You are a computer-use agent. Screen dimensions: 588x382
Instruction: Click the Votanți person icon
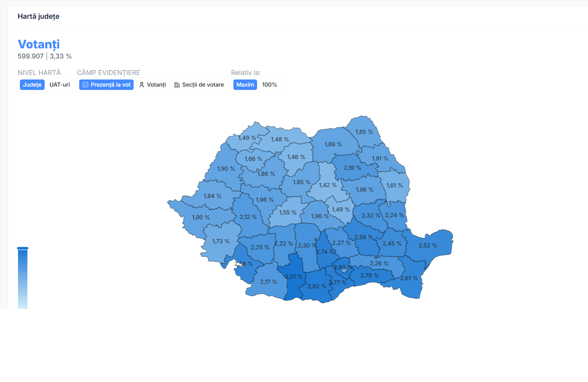(142, 85)
